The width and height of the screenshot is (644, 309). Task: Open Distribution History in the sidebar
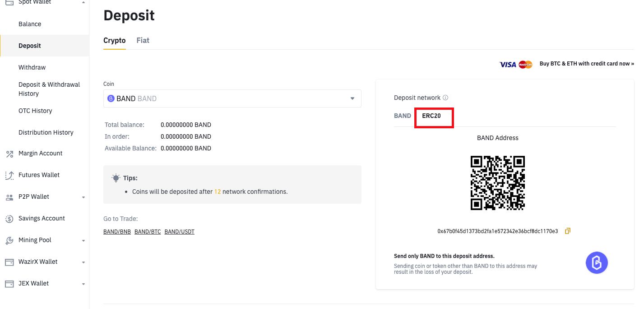pyautogui.click(x=46, y=132)
